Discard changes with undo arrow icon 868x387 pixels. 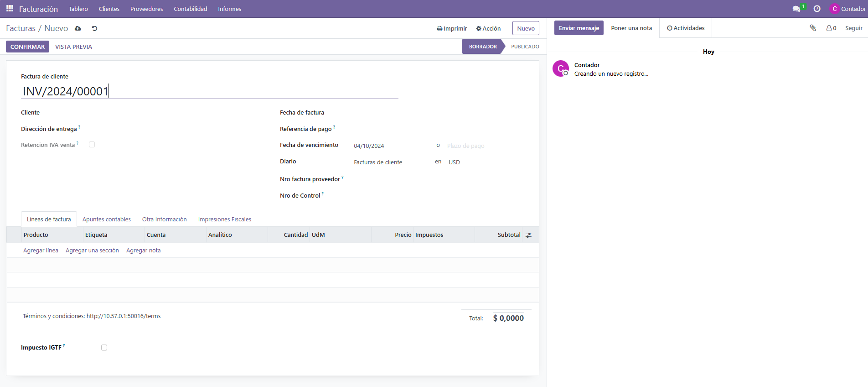coord(94,28)
